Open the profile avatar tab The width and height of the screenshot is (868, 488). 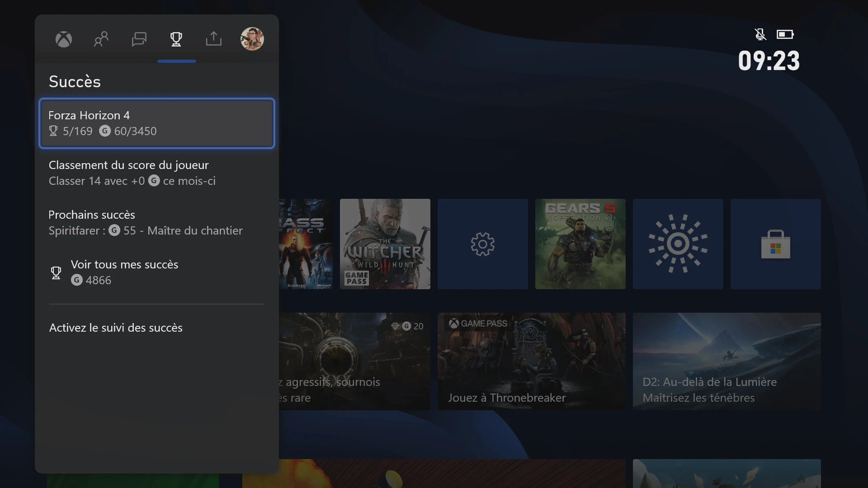pos(252,39)
